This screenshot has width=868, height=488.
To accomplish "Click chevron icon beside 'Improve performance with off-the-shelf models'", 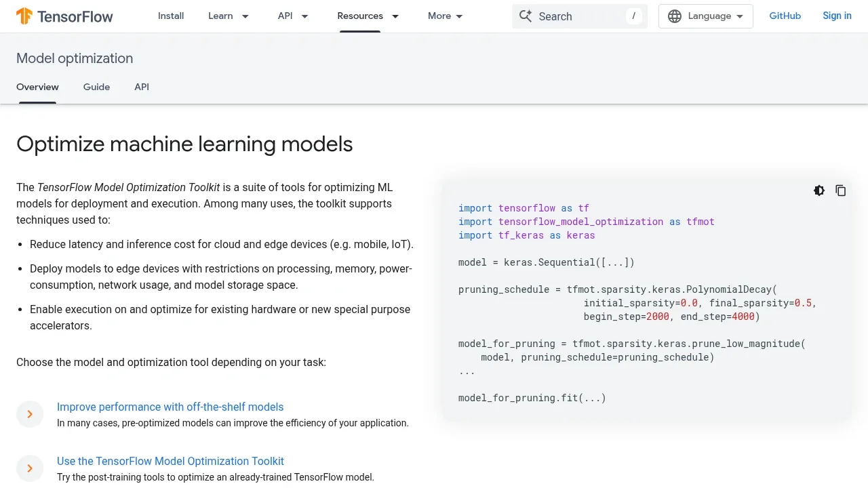I will [x=30, y=414].
